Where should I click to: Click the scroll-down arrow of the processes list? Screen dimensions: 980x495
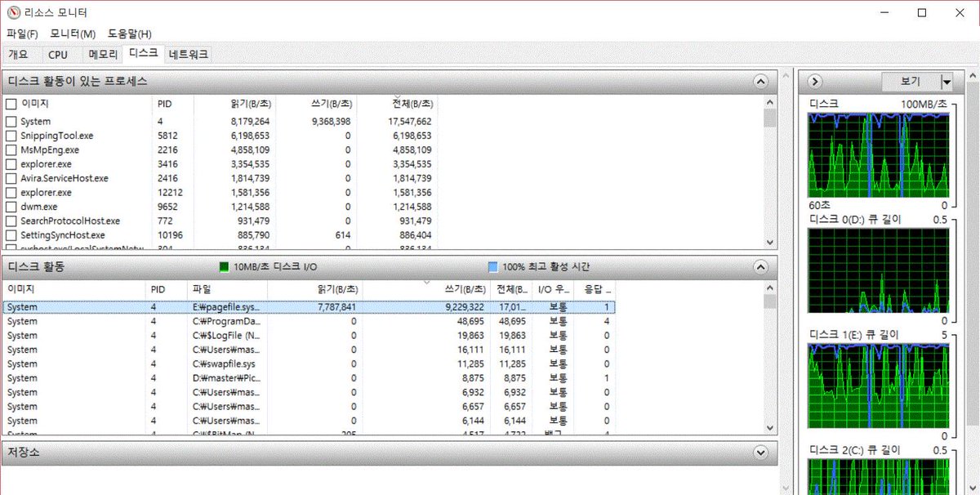pos(769,243)
